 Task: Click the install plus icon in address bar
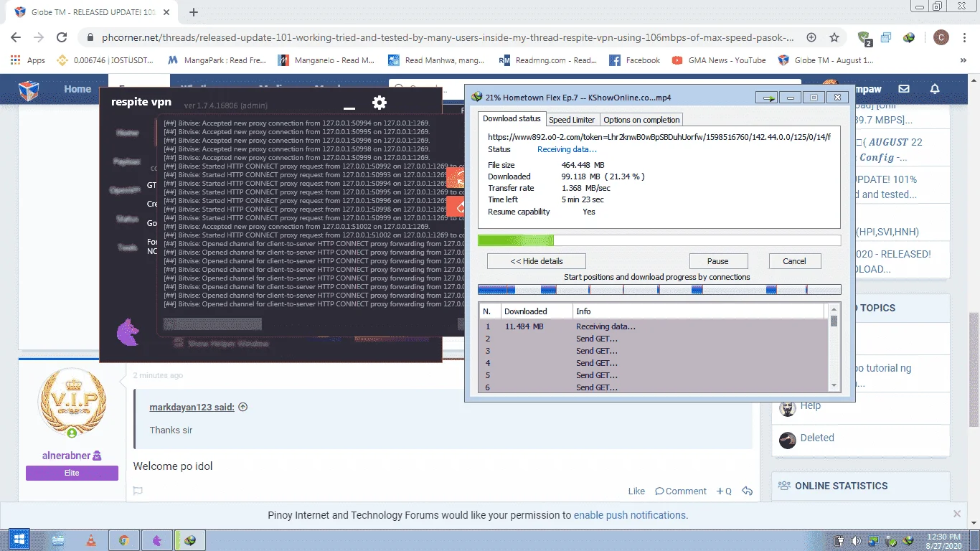pos(811,37)
